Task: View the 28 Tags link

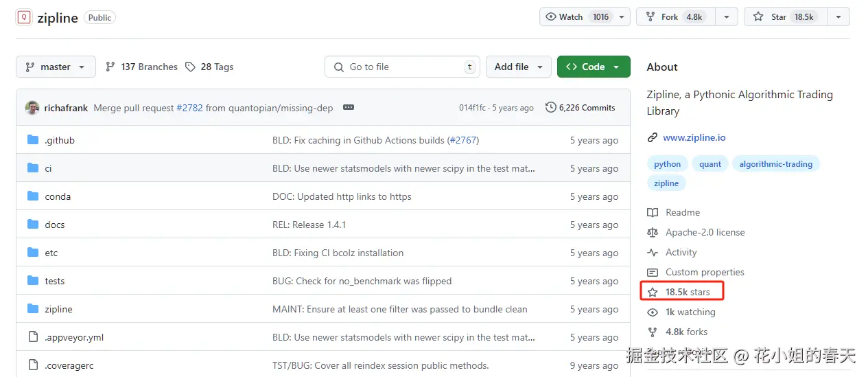Action: pos(209,67)
